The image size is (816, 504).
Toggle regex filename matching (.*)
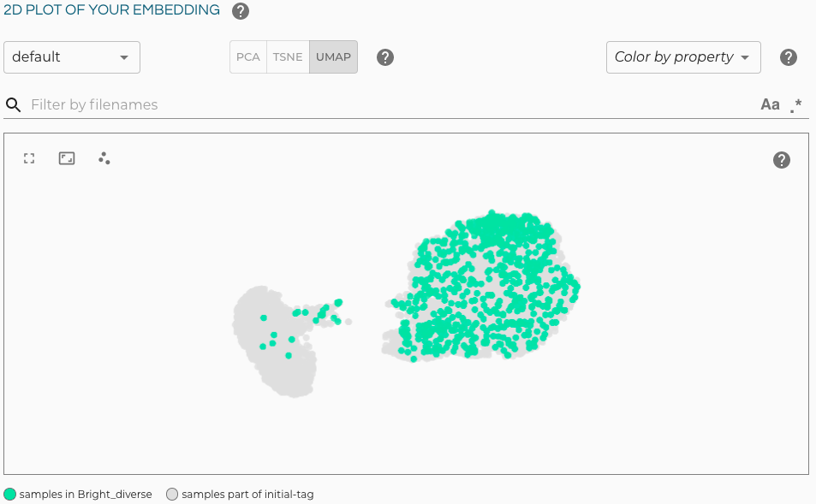pyautogui.click(x=796, y=105)
